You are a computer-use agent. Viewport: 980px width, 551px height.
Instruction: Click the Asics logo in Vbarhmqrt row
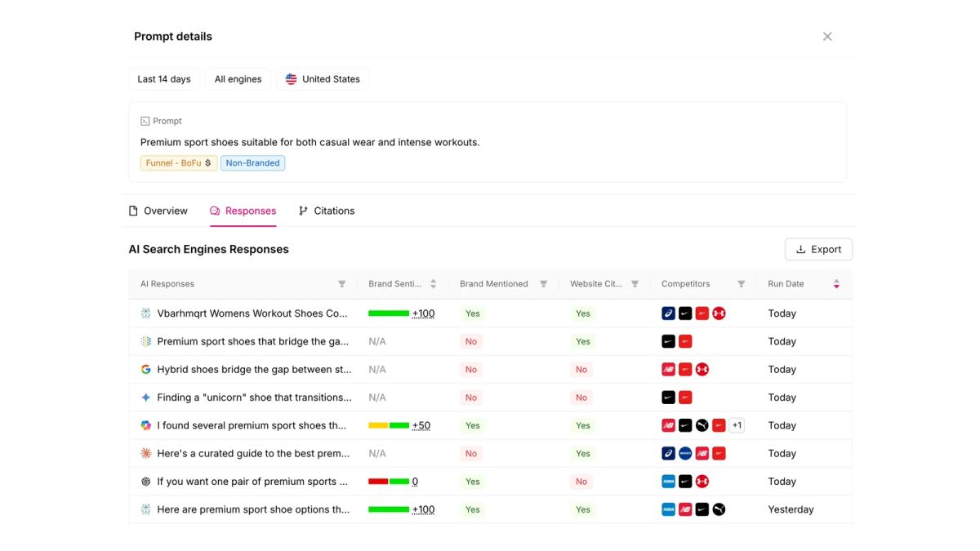click(668, 313)
